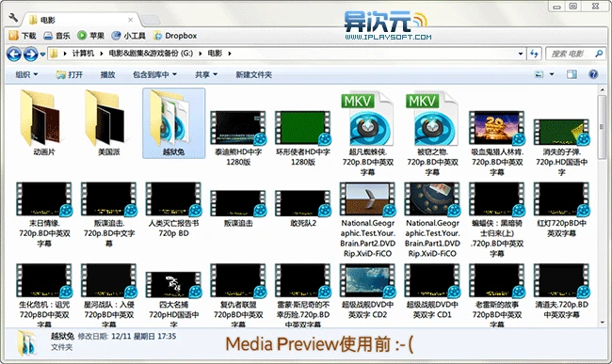Screen dimensions: 612x364
Task: Select the 被窃之物 MKV file
Action: point(432,135)
